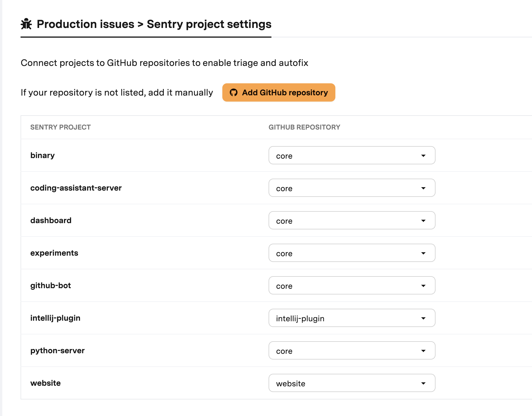Open the repository dropdown for dashboard
The width and height of the screenshot is (532, 416).
352,220
